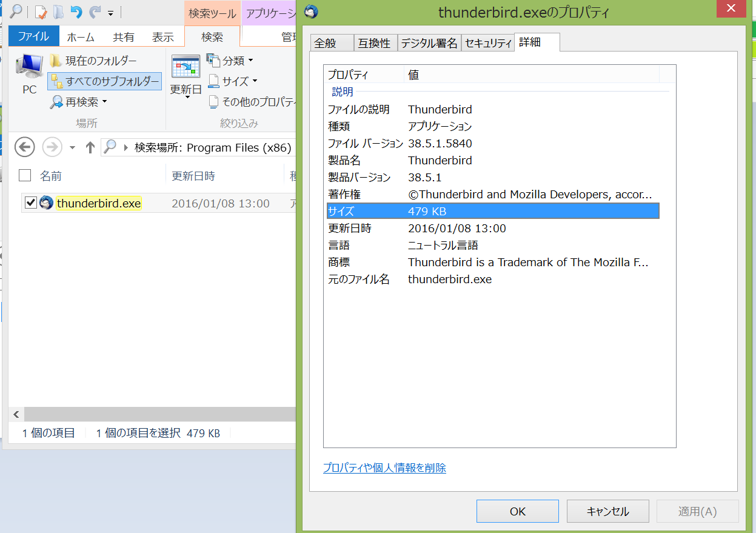
Task: Toggle the すべてのサブフォルダー search scope
Action: pos(105,81)
